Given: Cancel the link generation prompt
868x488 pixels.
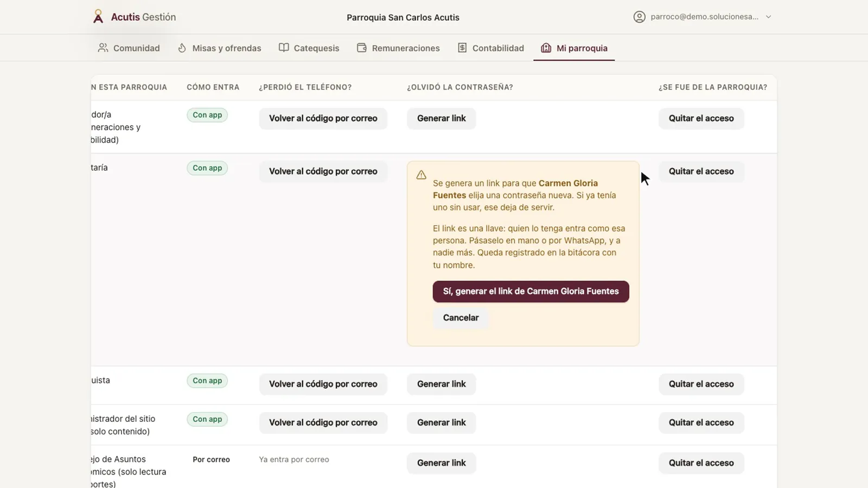Looking at the screenshot, I should tap(461, 318).
